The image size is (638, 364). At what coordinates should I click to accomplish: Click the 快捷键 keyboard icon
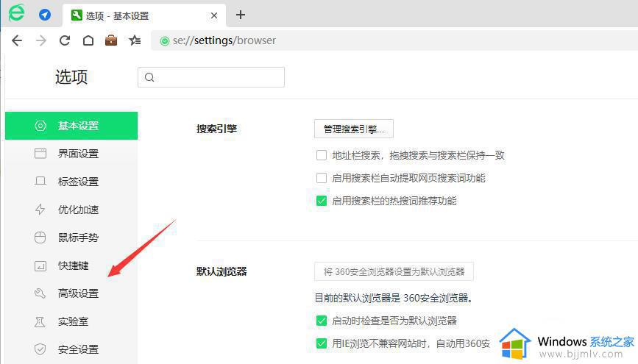(40, 266)
